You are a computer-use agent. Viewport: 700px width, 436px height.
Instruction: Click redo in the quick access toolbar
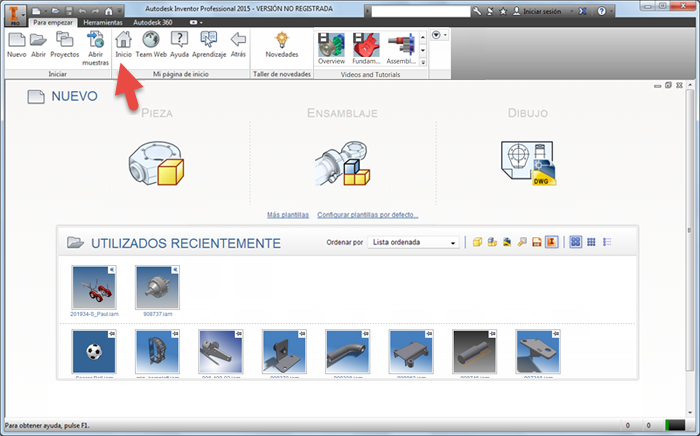point(96,11)
